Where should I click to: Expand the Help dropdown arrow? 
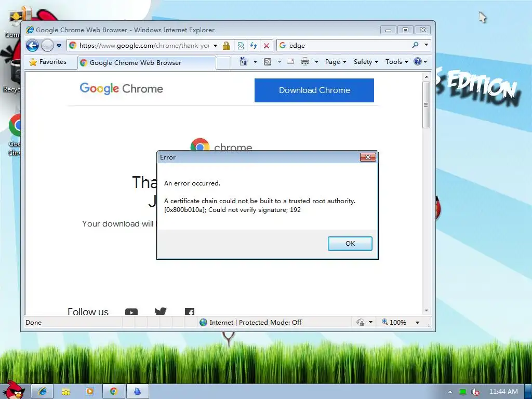coord(425,62)
